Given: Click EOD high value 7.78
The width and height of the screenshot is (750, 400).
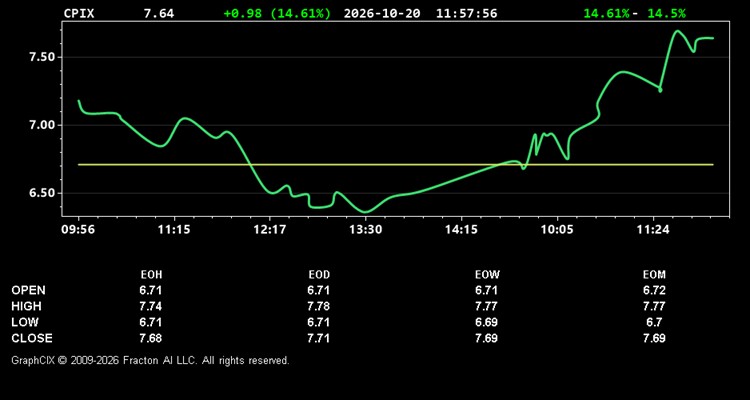Looking at the screenshot, I should [319, 306].
